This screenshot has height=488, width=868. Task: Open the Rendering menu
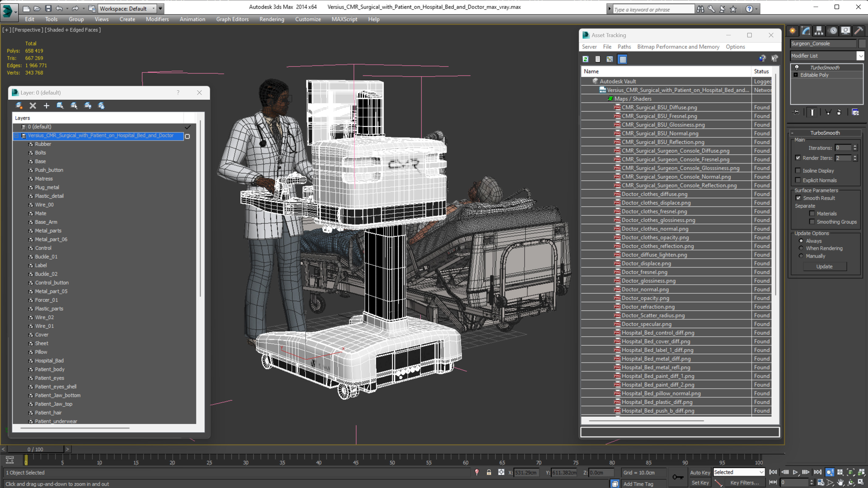pyautogui.click(x=272, y=19)
